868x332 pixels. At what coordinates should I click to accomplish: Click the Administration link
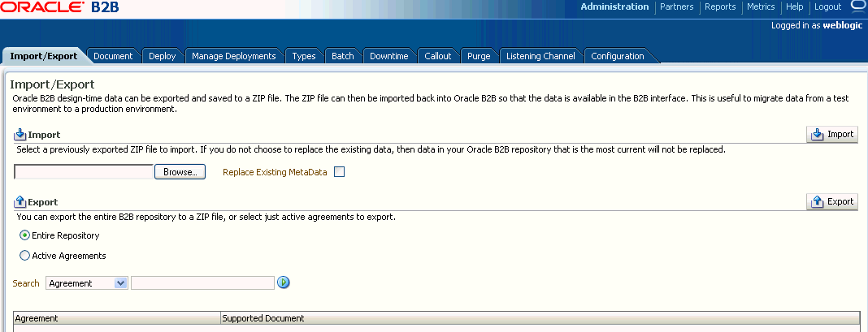tap(614, 6)
